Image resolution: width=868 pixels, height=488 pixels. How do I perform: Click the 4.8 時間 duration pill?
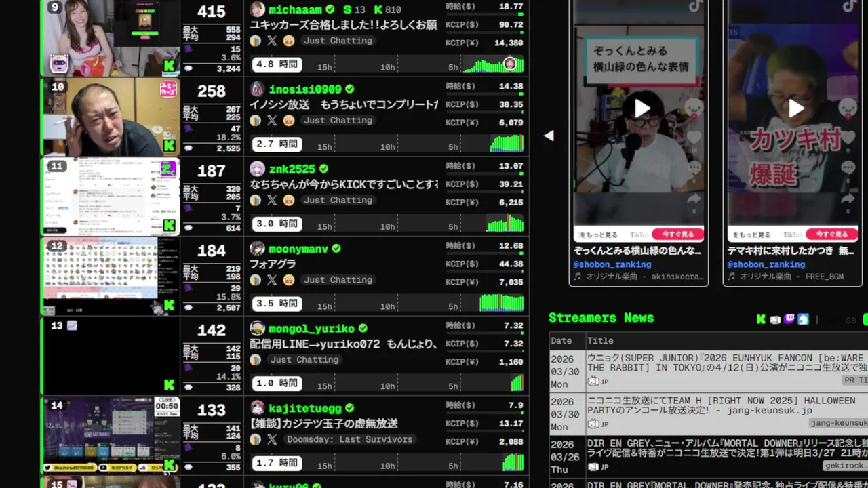[277, 64]
